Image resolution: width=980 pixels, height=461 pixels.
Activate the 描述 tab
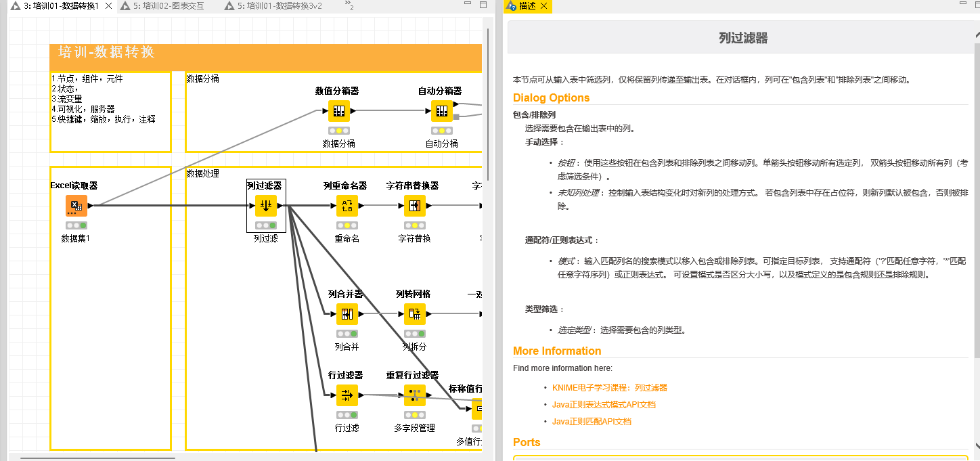527,6
